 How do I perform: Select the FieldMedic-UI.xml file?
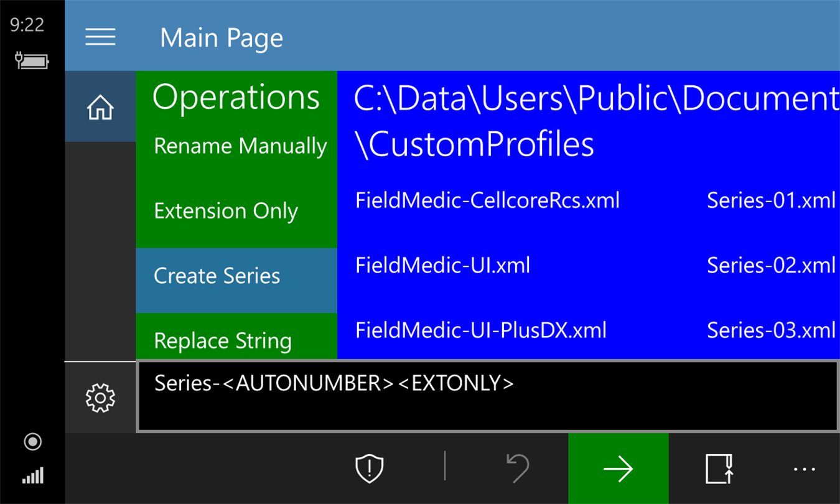pyautogui.click(x=442, y=266)
